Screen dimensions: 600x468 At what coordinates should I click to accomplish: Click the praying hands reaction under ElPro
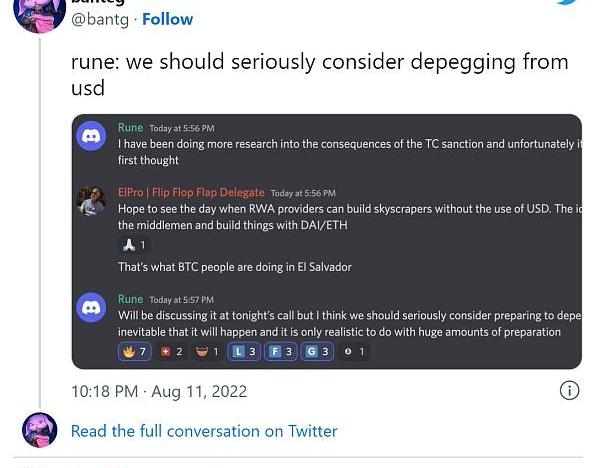(x=133, y=245)
